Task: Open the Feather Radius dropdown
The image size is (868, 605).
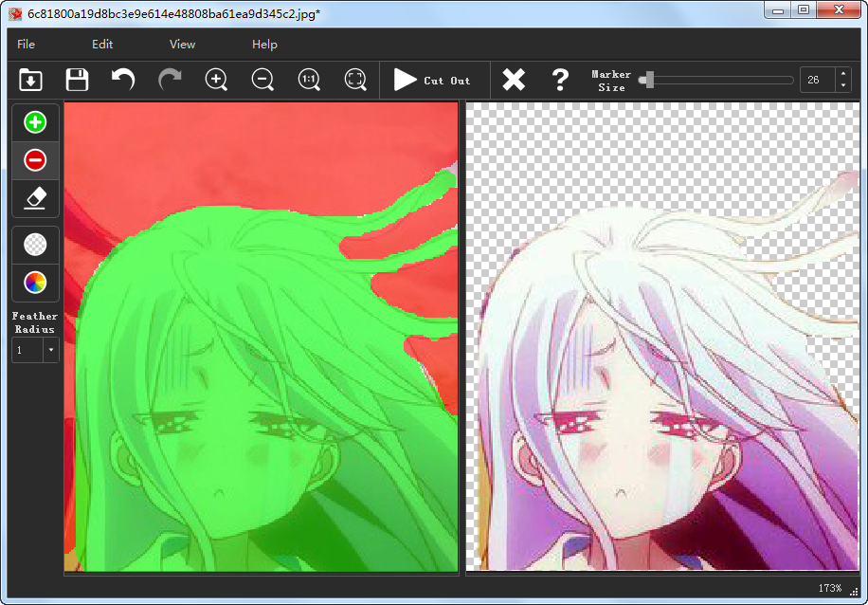Action: [51, 350]
